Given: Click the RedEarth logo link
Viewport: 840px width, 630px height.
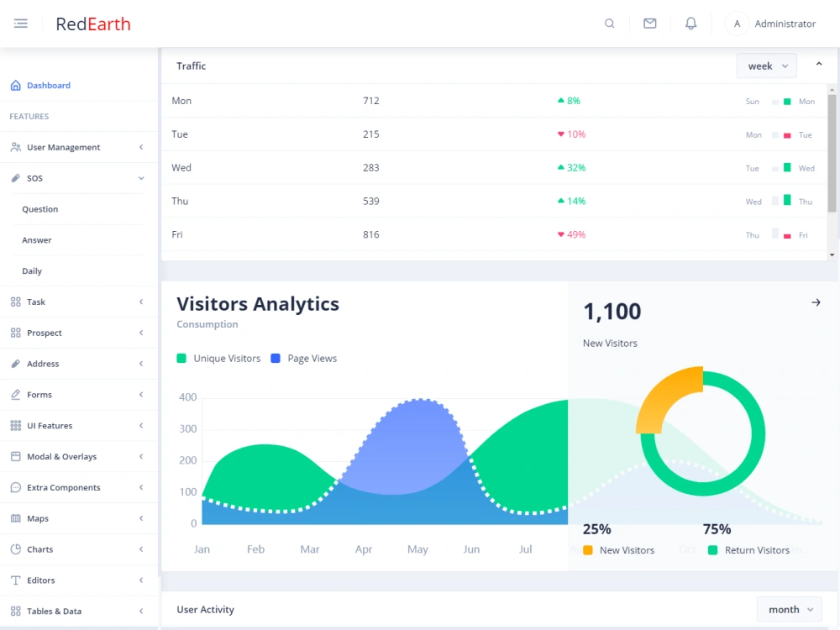Looking at the screenshot, I should (x=93, y=24).
